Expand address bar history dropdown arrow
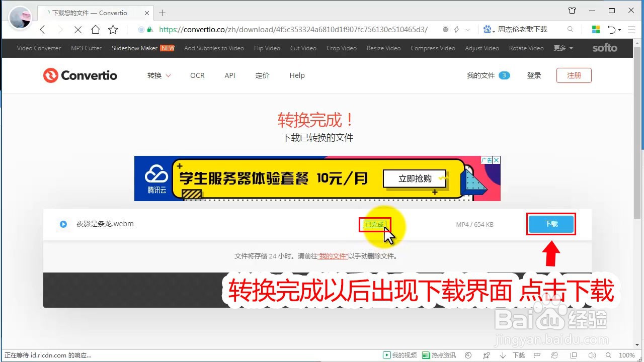The height and width of the screenshot is (362, 644). tap(468, 30)
